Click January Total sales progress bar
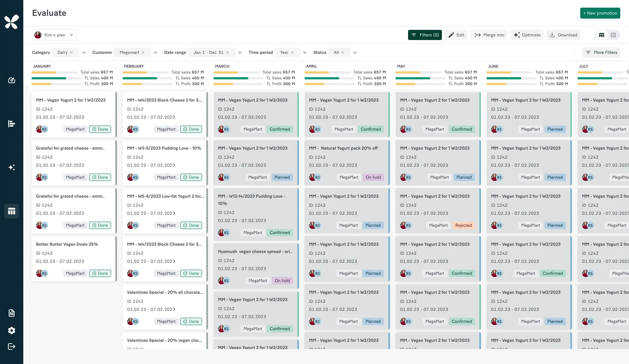Screen dimensions: 629x364 click(x=54, y=72)
